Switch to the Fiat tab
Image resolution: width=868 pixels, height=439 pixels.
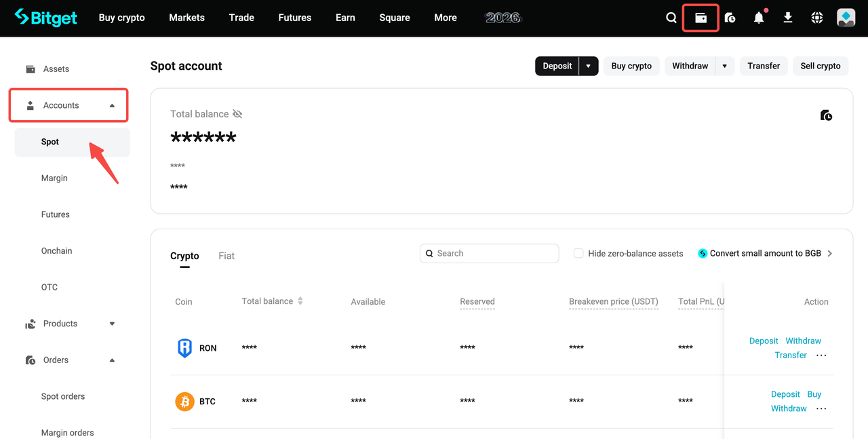[x=226, y=256]
